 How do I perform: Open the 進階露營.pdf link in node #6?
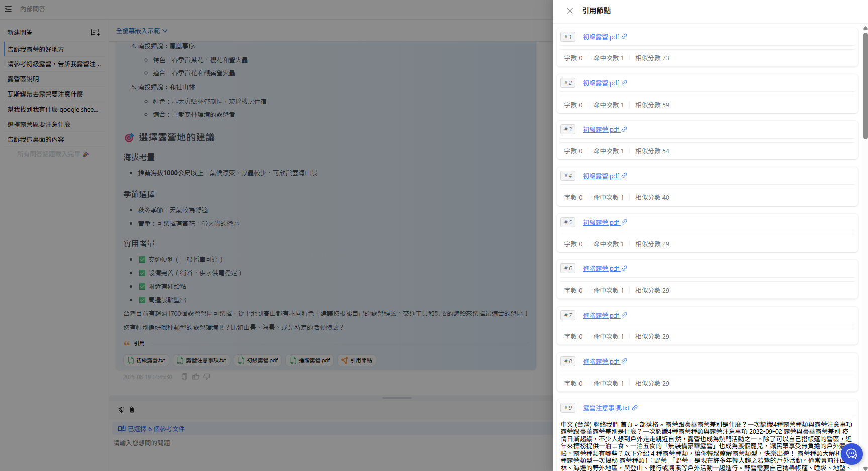tap(601, 269)
